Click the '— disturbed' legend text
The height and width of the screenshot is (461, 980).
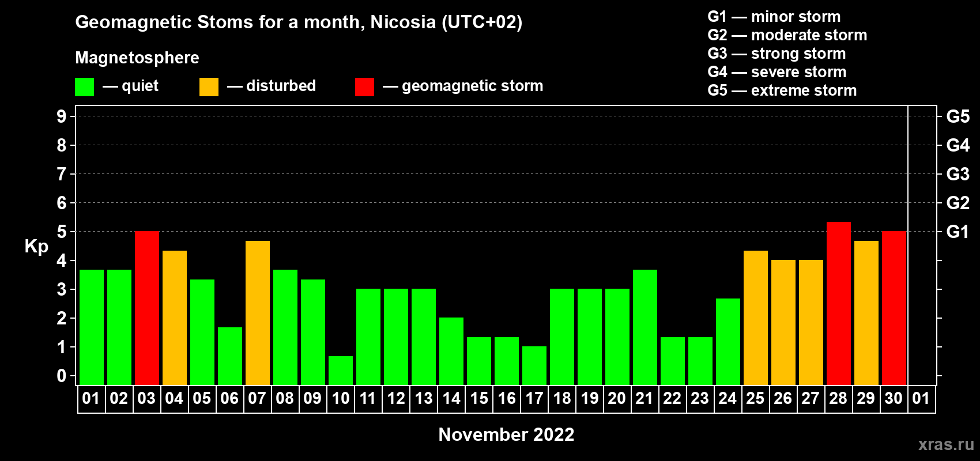click(x=272, y=86)
